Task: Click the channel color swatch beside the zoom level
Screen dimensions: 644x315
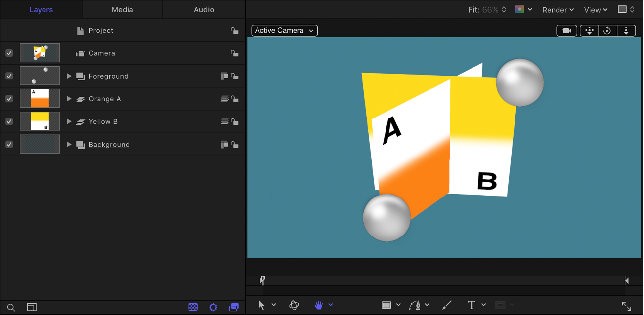Action: pyautogui.click(x=520, y=9)
